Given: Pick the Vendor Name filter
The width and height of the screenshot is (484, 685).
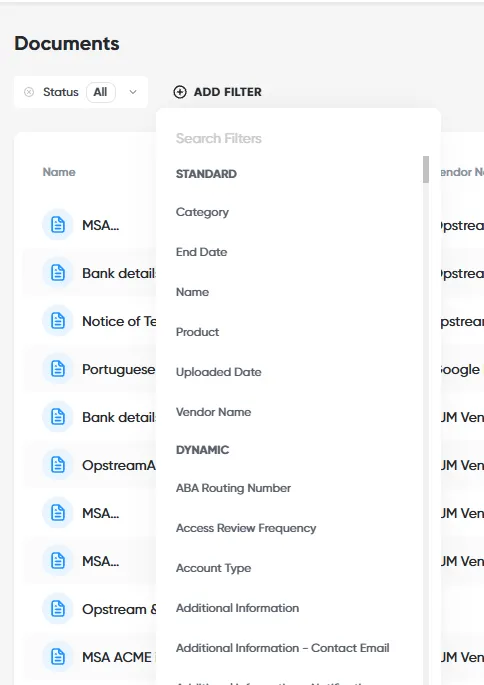Looking at the screenshot, I should (x=213, y=412).
